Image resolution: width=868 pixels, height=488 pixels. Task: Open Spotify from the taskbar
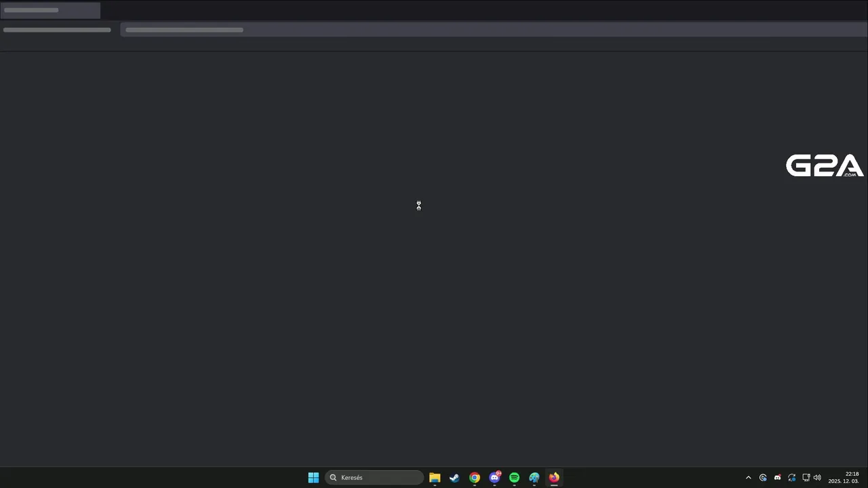click(x=515, y=478)
